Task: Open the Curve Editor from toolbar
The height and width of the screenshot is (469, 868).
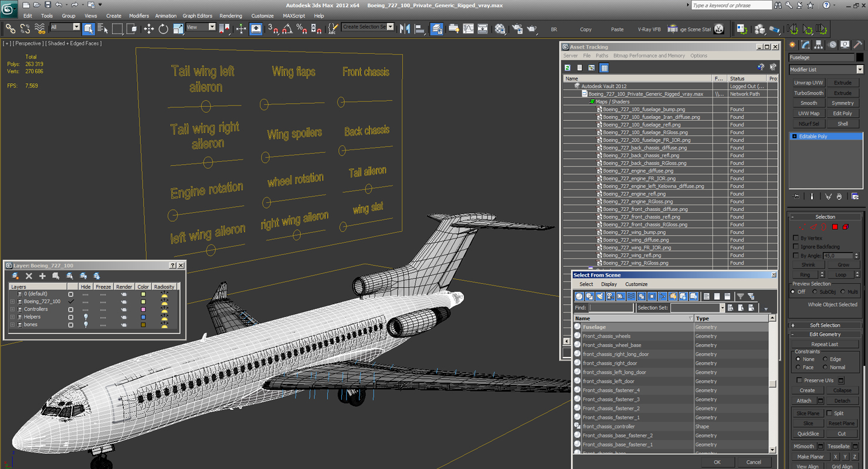Action: (x=468, y=28)
